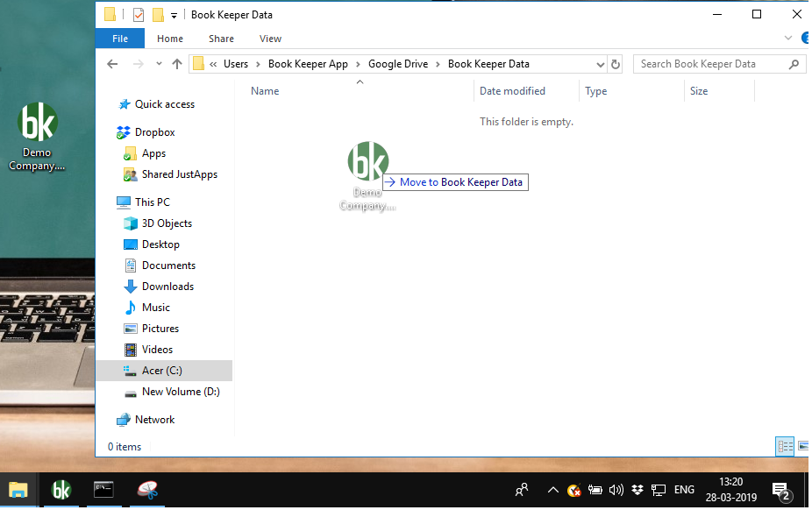Open Customize Quick Access Toolbar dropdown

click(174, 16)
